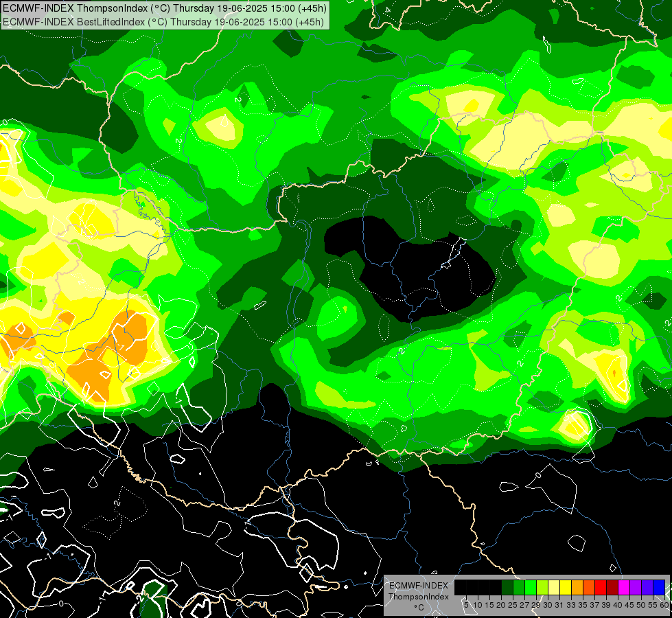The width and height of the screenshot is (672, 618).
Task: Click the legend's "ThompsonIndex" label
Action: pyautogui.click(x=419, y=597)
